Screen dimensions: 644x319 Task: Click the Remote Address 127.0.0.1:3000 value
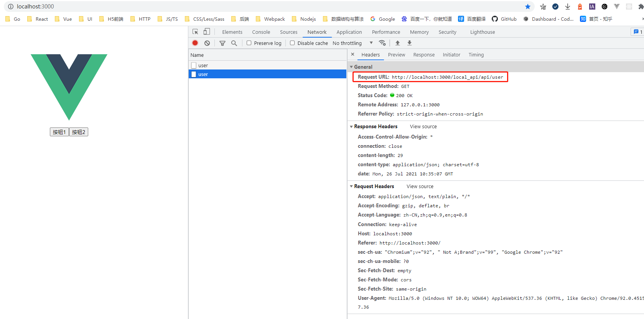tap(420, 105)
